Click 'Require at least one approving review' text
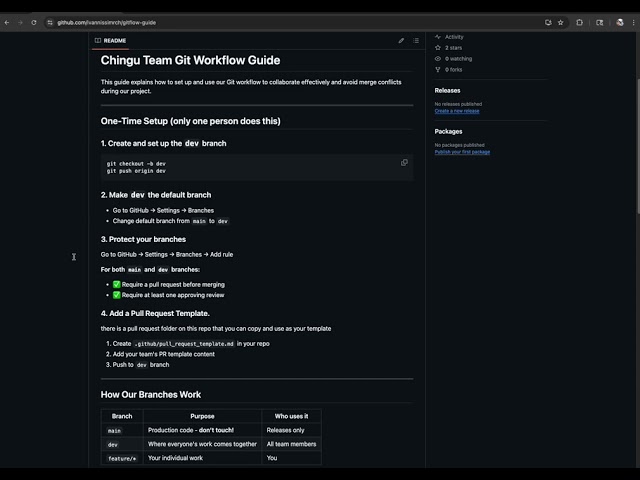Viewport: 640px width, 480px height. 173,295
